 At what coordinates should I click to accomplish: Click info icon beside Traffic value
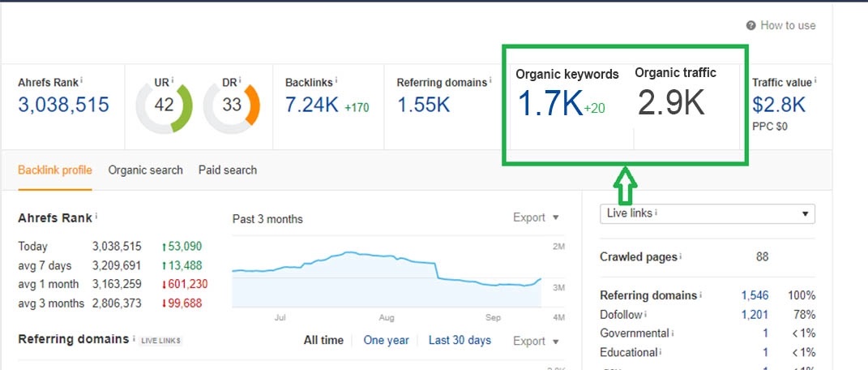pos(815,80)
